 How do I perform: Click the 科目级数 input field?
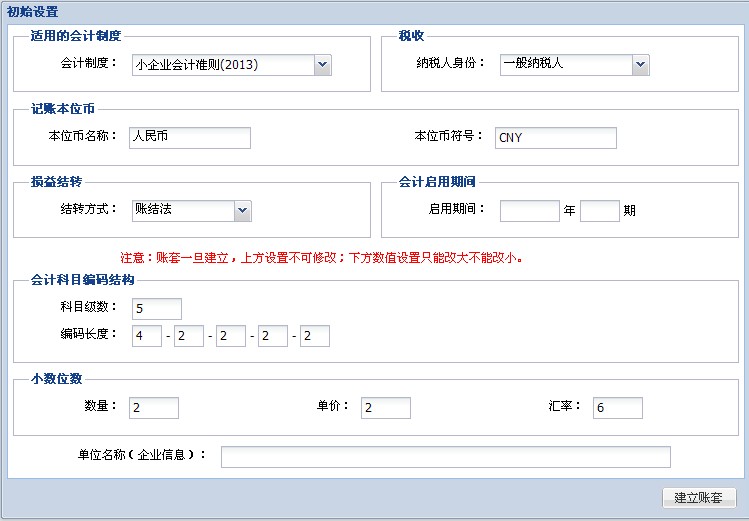(x=156, y=308)
